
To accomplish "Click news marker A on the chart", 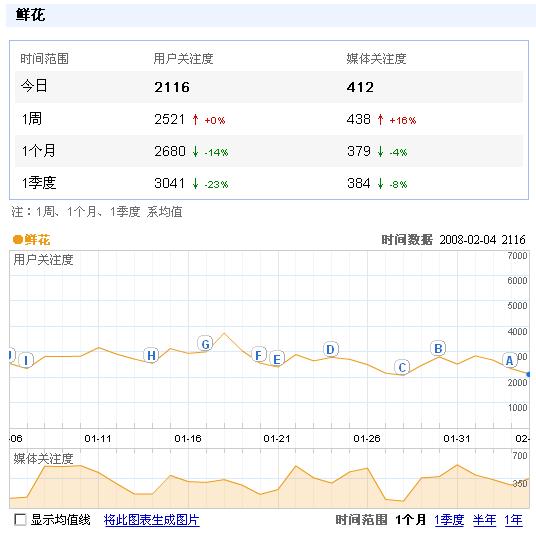I will pyautogui.click(x=509, y=361).
